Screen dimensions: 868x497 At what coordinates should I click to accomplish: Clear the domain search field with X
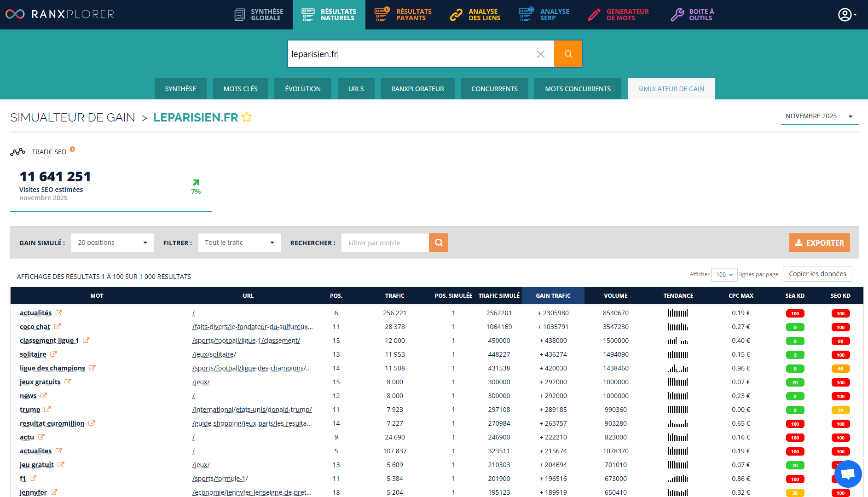(x=540, y=54)
